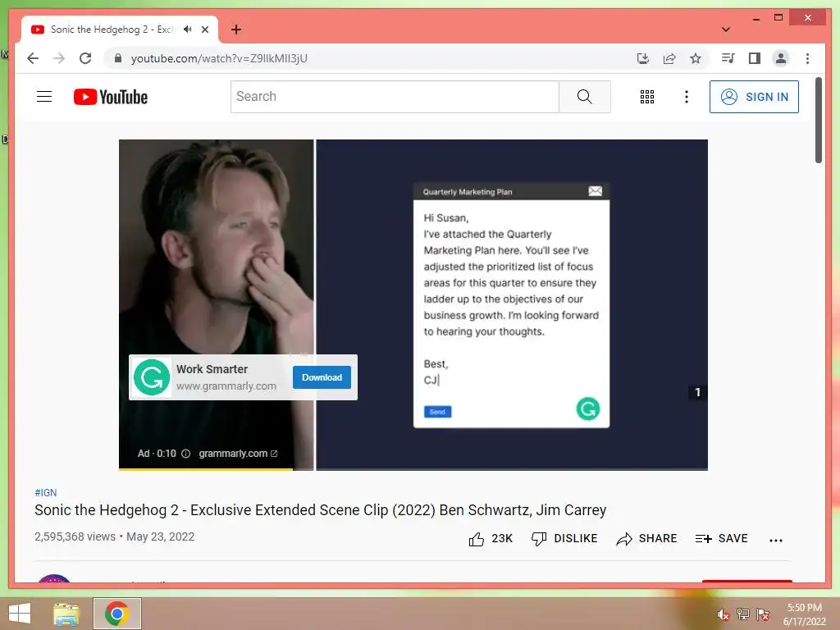The image size is (840, 630).
Task: Open the Windows Start menu
Action: pyautogui.click(x=20, y=614)
